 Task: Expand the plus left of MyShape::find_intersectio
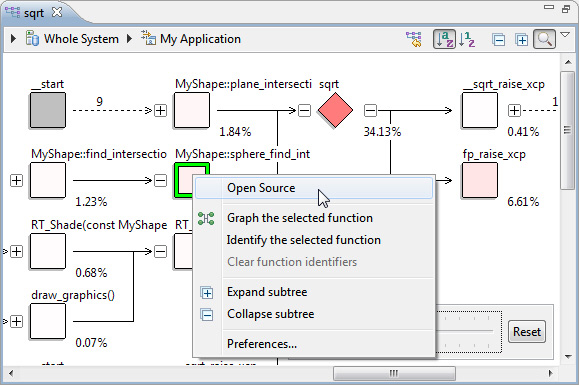click(x=16, y=181)
